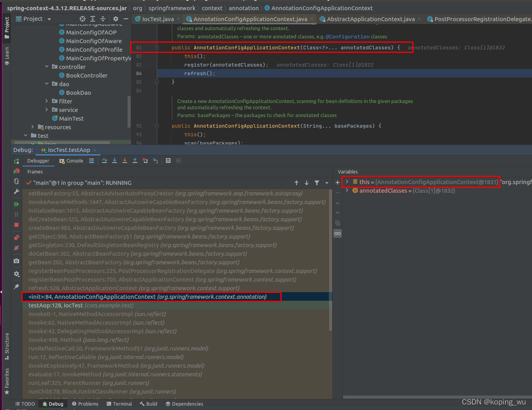Click the Trace Current Stream Chain icon
532x410 pixels.
tap(178, 161)
